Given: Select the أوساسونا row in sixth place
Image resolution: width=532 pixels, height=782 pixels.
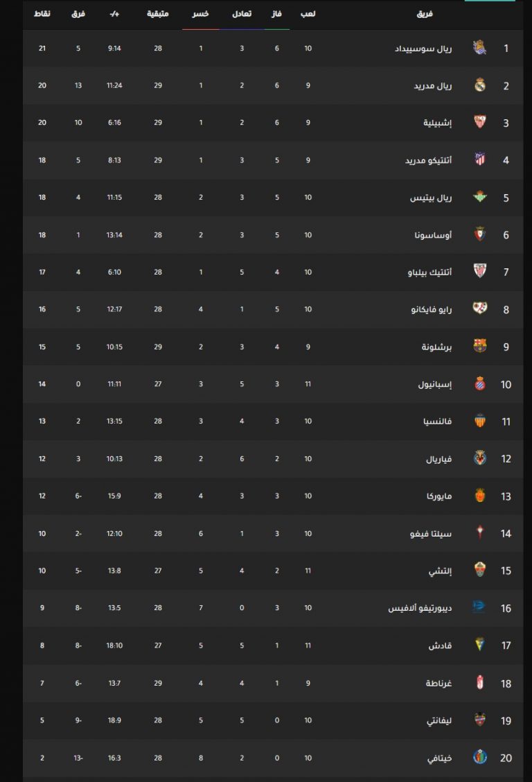Looking at the screenshot, I should pyautogui.click(x=273, y=235).
